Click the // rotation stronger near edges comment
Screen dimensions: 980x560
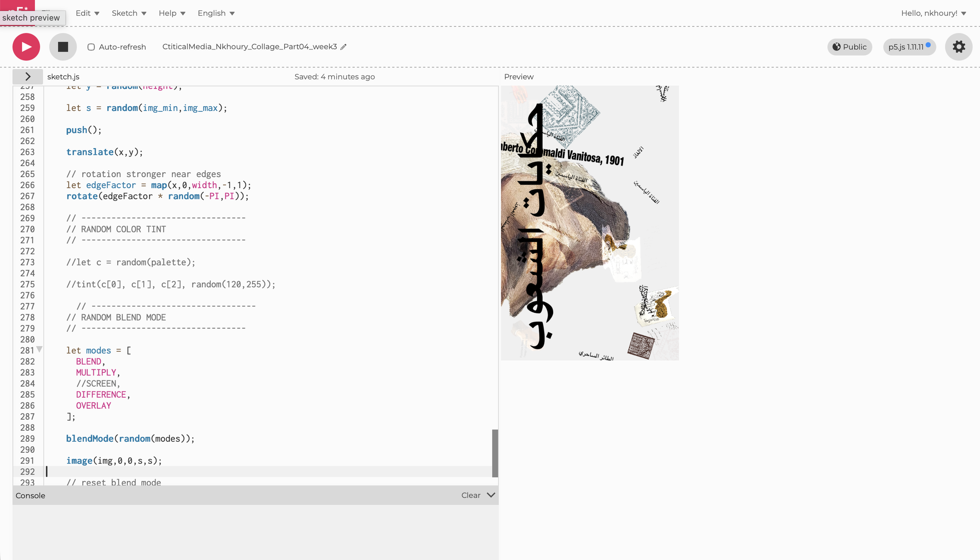(143, 174)
